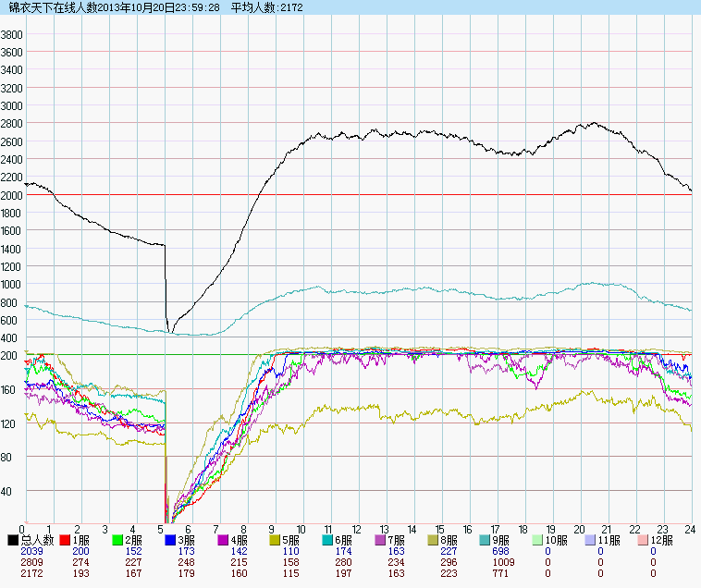Click the black 总人数 legend swatch
Viewport: 701px width, 588px height.
coord(13,540)
